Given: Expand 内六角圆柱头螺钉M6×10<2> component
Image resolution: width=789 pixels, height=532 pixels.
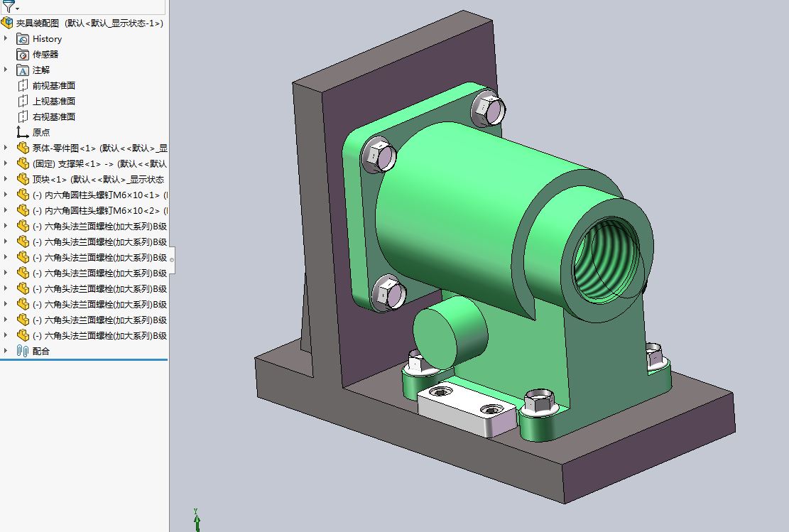Looking at the screenshot, I should [x=6, y=210].
